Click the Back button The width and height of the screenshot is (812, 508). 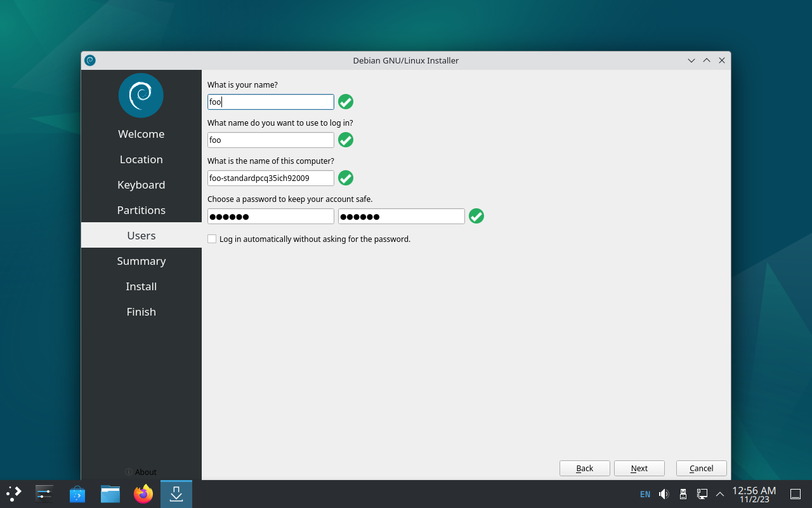point(584,468)
